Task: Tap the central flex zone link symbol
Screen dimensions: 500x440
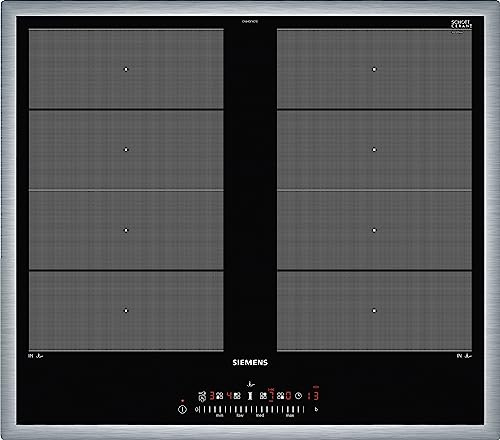Action: click(x=250, y=396)
